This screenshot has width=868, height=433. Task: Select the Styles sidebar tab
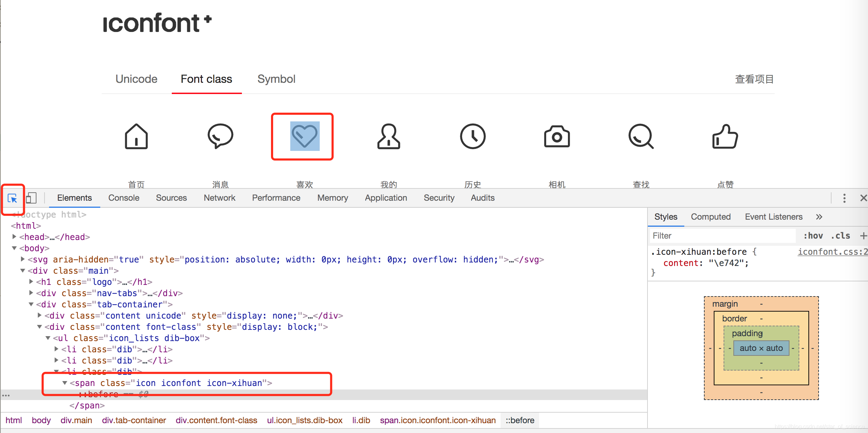(x=666, y=217)
